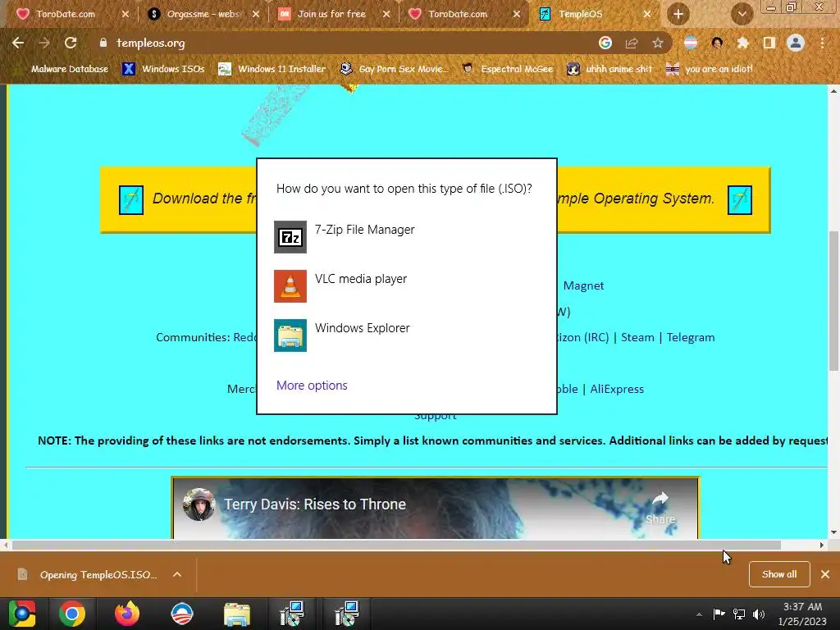Close the Join us for free tab
Screen dimensions: 840x630
386,14
